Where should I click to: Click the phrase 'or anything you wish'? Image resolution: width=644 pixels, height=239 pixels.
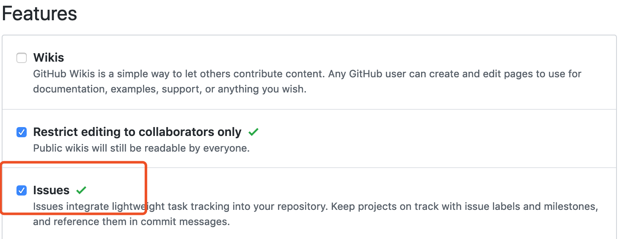[x=255, y=90]
